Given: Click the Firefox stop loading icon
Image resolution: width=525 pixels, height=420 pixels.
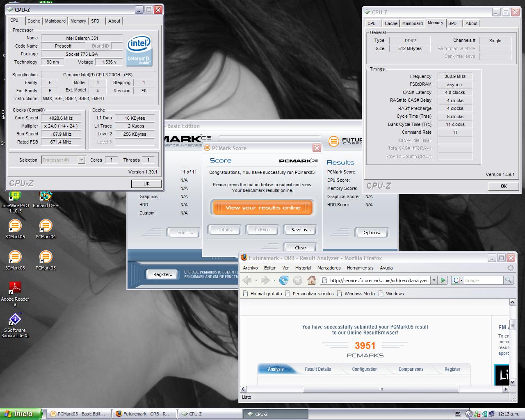Looking at the screenshot, I should pyautogui.click(x=298, y=280).
